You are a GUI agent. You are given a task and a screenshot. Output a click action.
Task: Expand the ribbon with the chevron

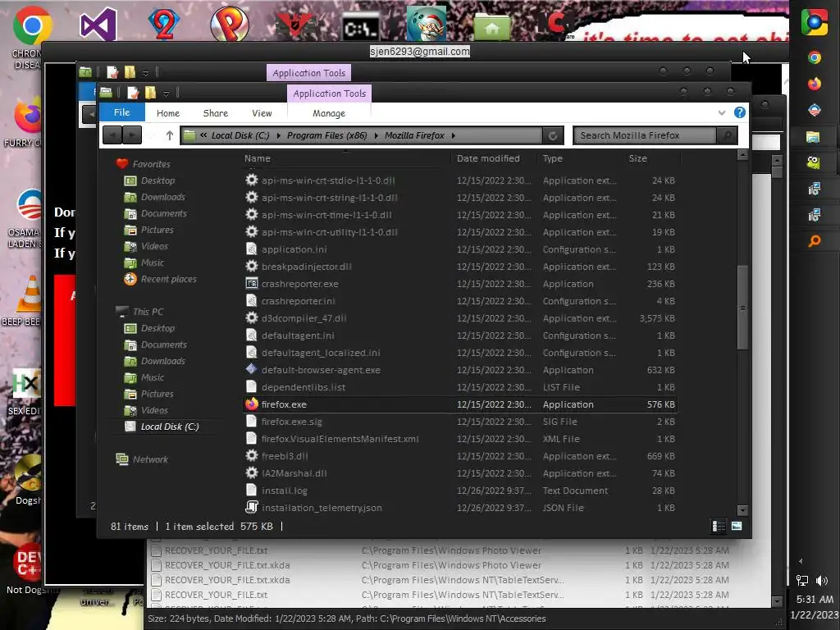(x=722, y=113)
